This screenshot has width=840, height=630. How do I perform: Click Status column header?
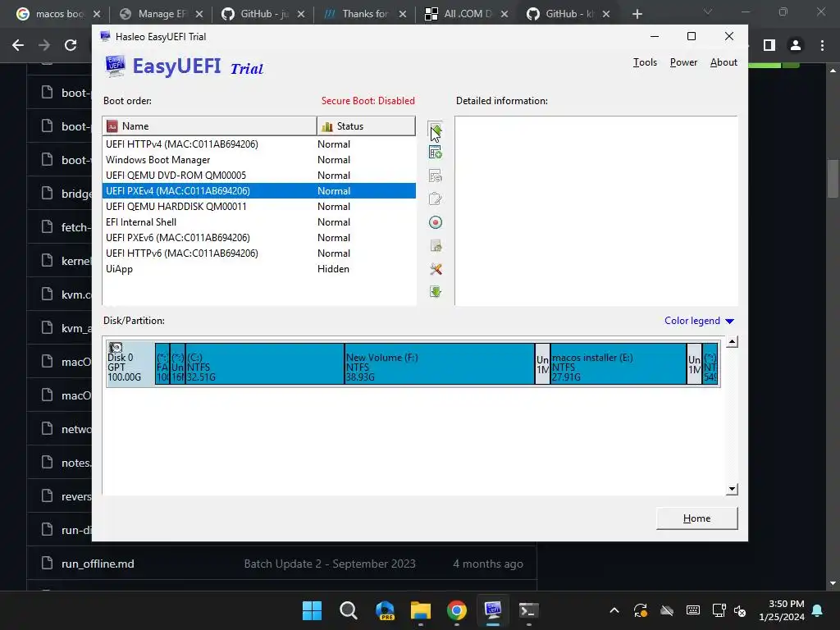click(366, 126)
